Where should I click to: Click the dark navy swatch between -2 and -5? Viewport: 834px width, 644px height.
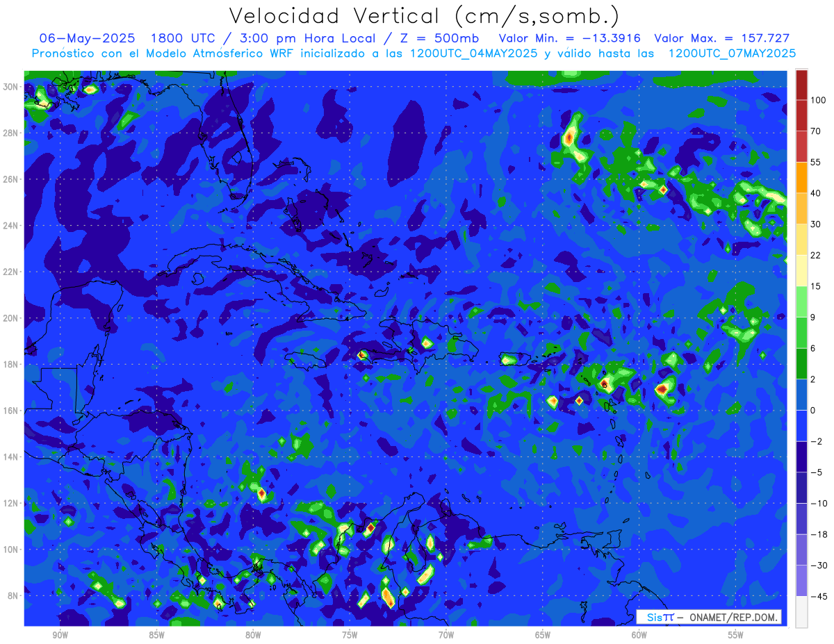tap(801, 457)
